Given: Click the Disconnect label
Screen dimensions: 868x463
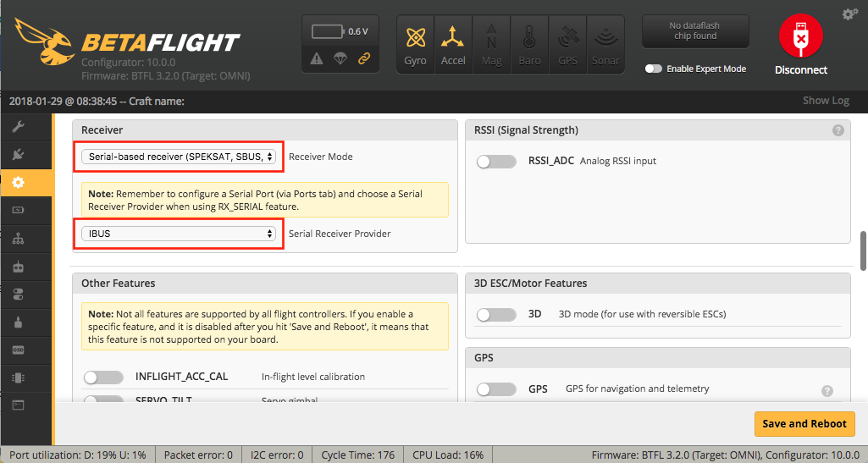Looking at the screenshot, I should click(800, 70).
